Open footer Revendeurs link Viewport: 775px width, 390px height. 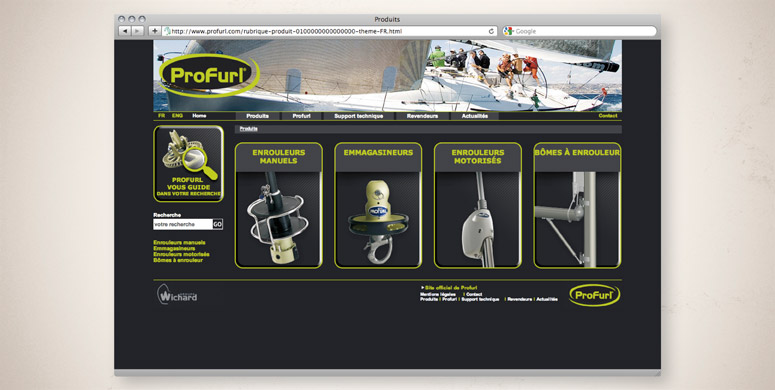[x=520, y=300]
